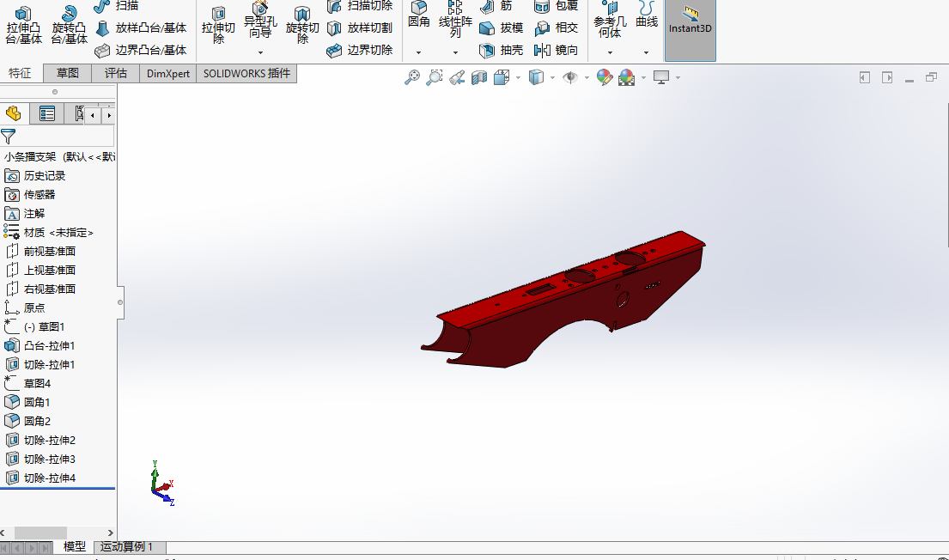Open the Hide/Show Items dropdown arrow
The image size is (949, 560).
click(587, 77)
